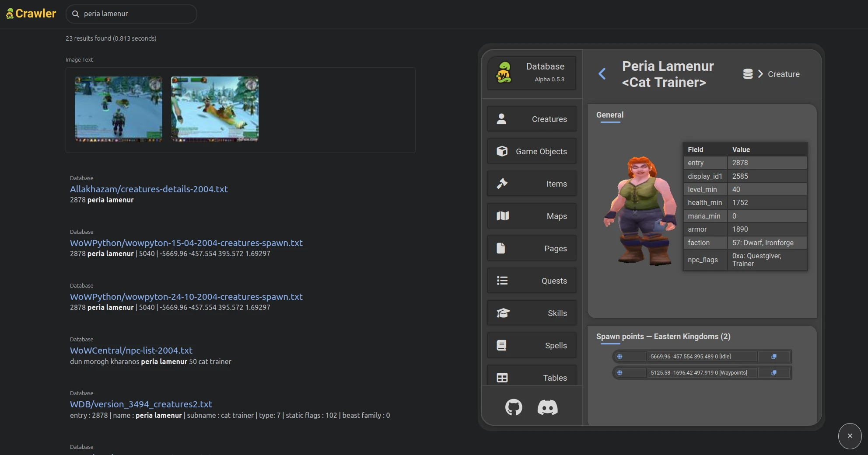Click the Peria Lamenur character model image
This screenshot has height=455, width=868.
640,211
